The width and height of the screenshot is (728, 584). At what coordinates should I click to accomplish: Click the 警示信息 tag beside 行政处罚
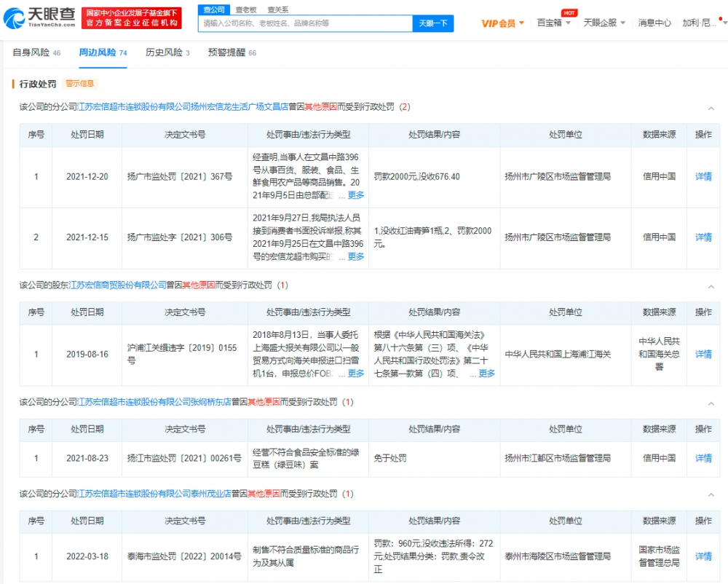point(80,84)
